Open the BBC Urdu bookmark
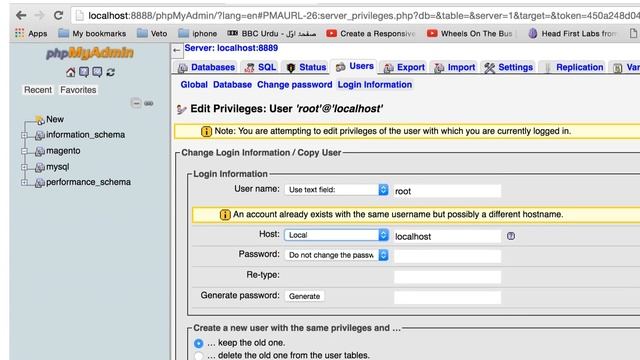Screen dimensions: 640x360 (x=271, y=33)
